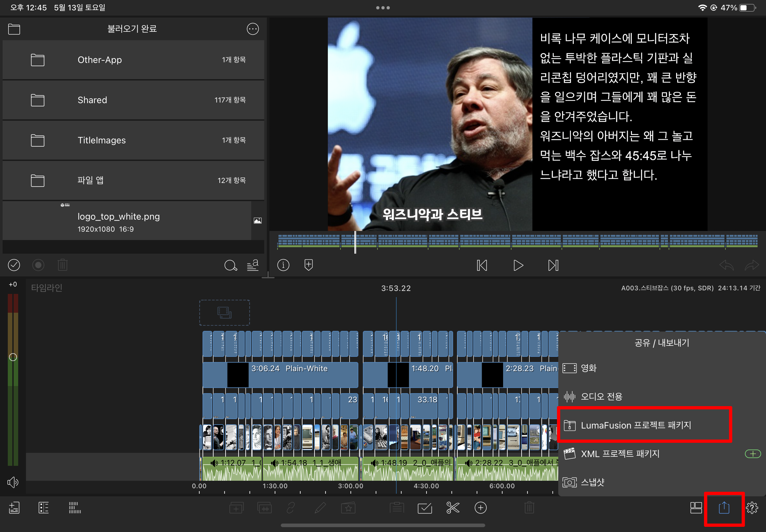766x532 pixels.
Task: Tap the share/export icon
Action: point(724,508)
